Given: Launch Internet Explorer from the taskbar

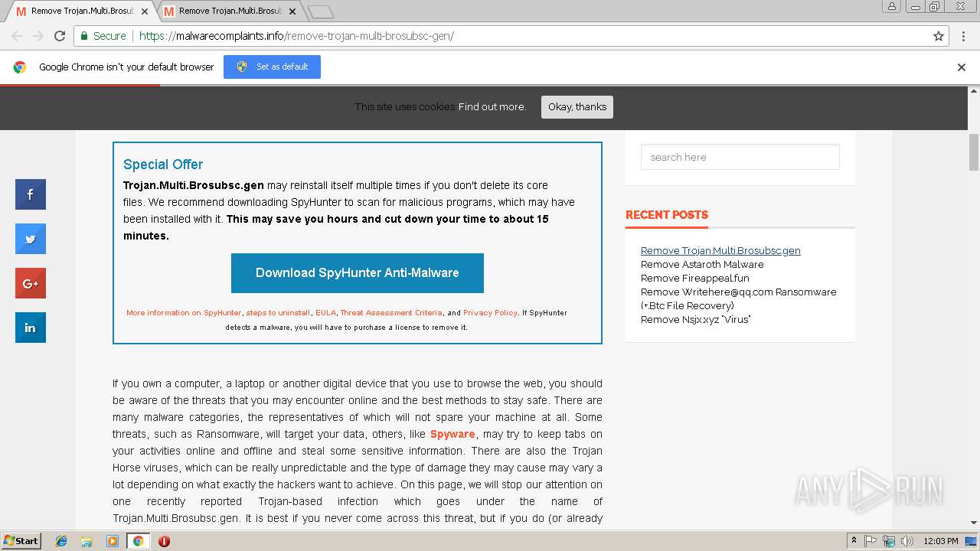Looking at the screenshot, I should point(61,541).
